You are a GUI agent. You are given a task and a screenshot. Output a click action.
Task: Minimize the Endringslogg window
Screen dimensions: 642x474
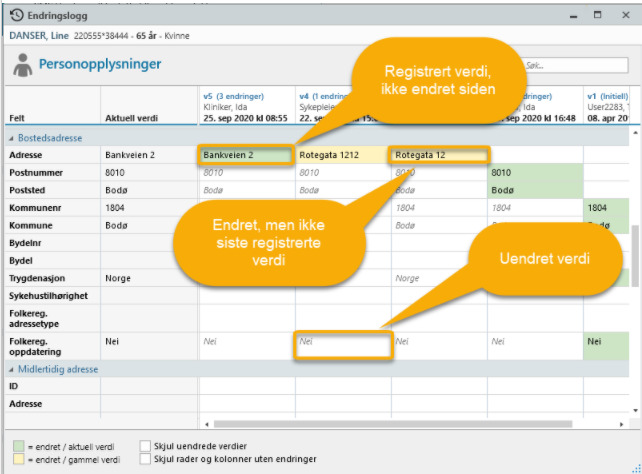tap(573, 15)
